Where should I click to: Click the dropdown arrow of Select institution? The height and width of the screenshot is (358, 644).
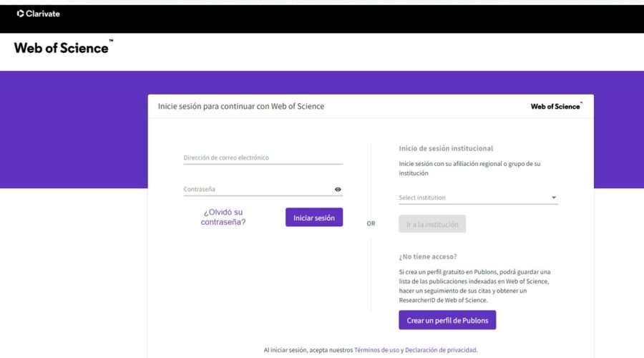(554, 198)
